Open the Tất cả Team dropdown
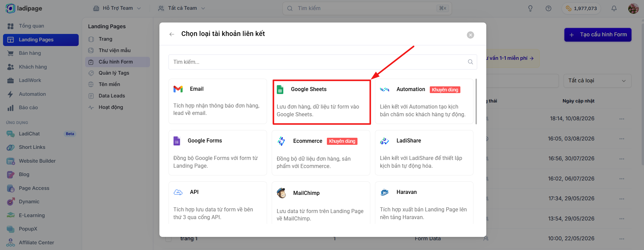The image size is (644, 250). click(x=182, y=8)
